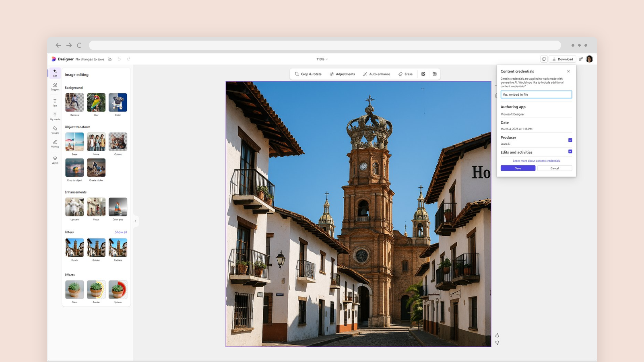Choose the background Color option
644x362 pixels.
118,103
